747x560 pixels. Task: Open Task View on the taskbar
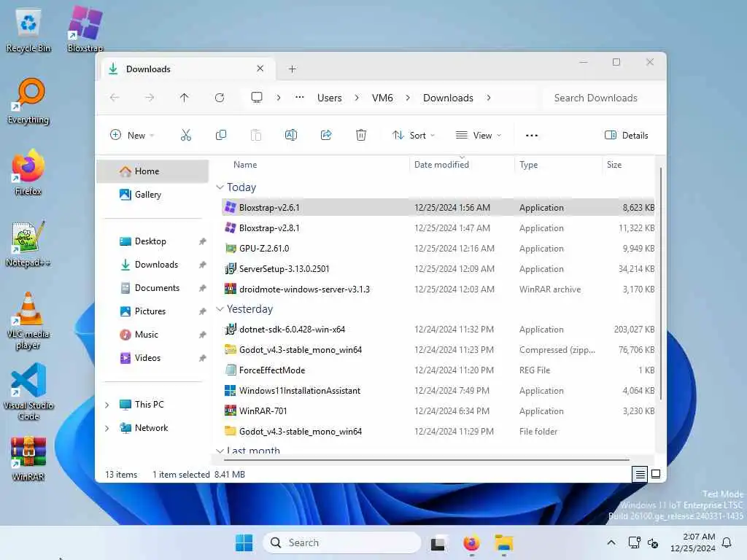click(x=438, y=542)
